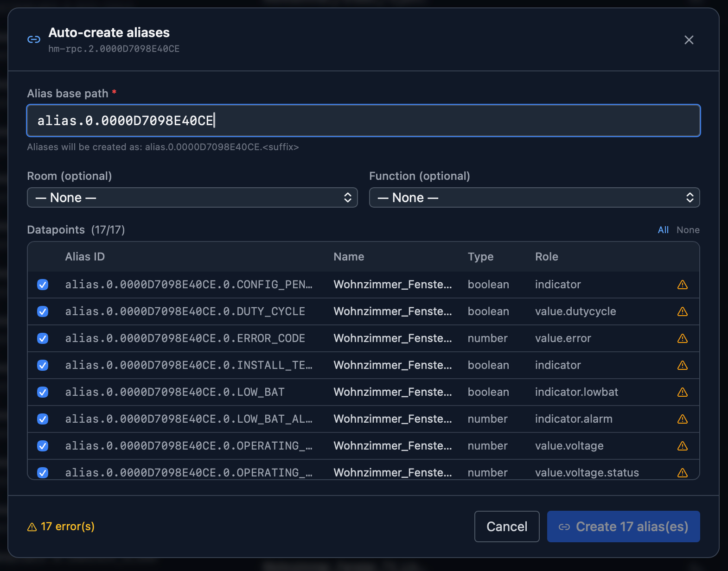Uncheck the INSTALL_TE alias checkbox
The height and width of the screenshot is (571, 728).
tap(43, 365)
